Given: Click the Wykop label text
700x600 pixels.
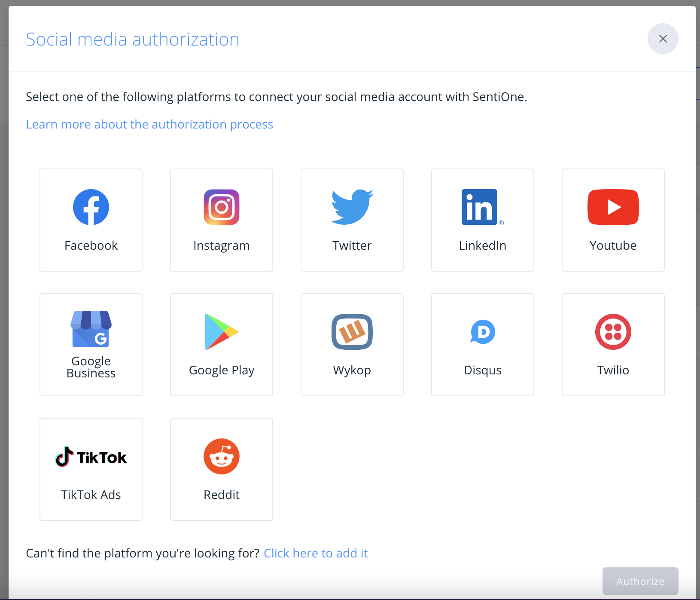Looking at the screenshot, I should 352,370.
